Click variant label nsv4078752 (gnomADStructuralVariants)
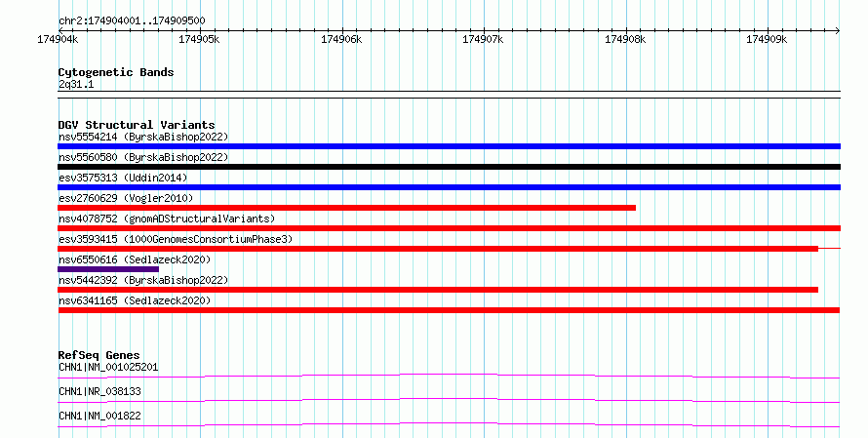This screenshot has height=438, width=868. click(x=167, y=219)
